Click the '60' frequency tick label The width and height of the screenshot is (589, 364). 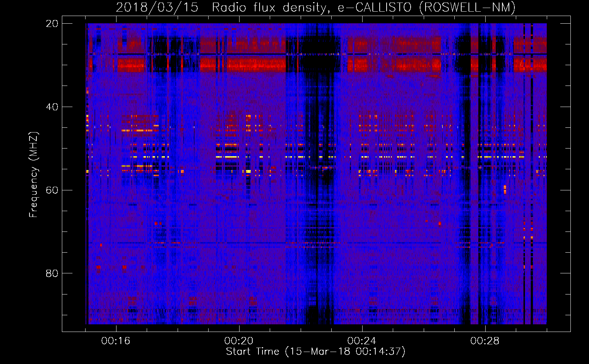pos(52,190)
